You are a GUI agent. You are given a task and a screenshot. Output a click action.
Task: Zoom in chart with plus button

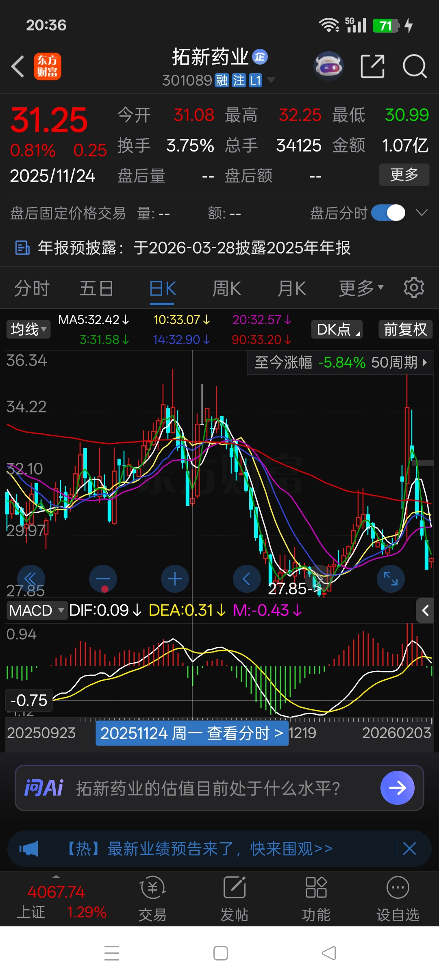click(175, 579)
